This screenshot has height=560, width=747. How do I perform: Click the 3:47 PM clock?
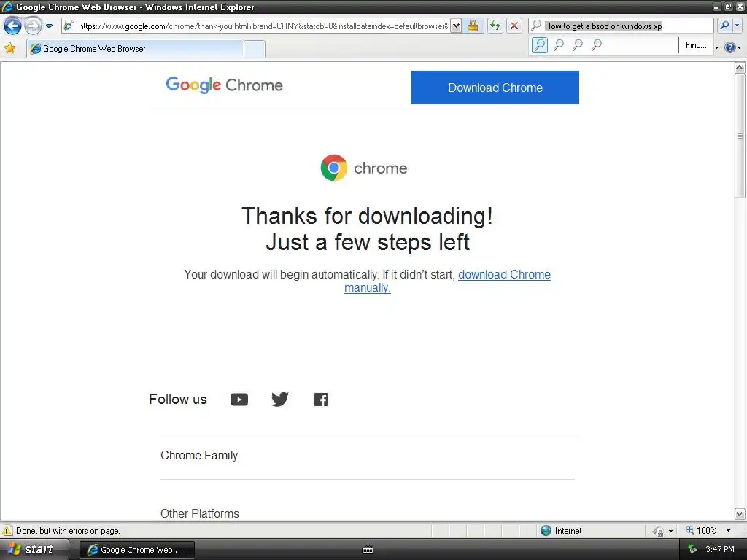[719, 550]
